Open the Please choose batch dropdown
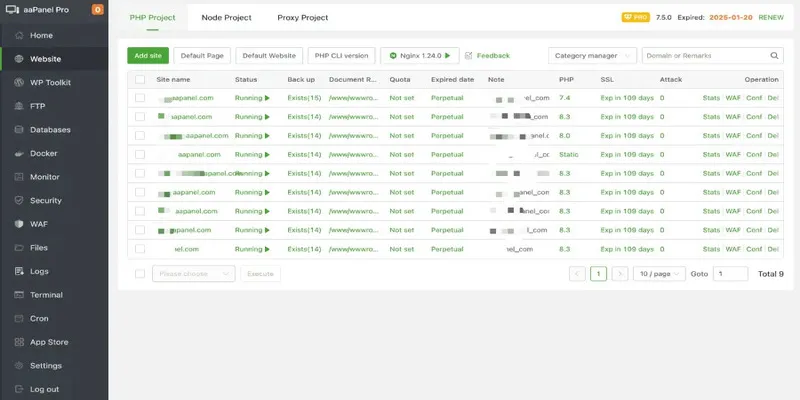This screenshot has width=800, height=400. click(x=193, y=273)
